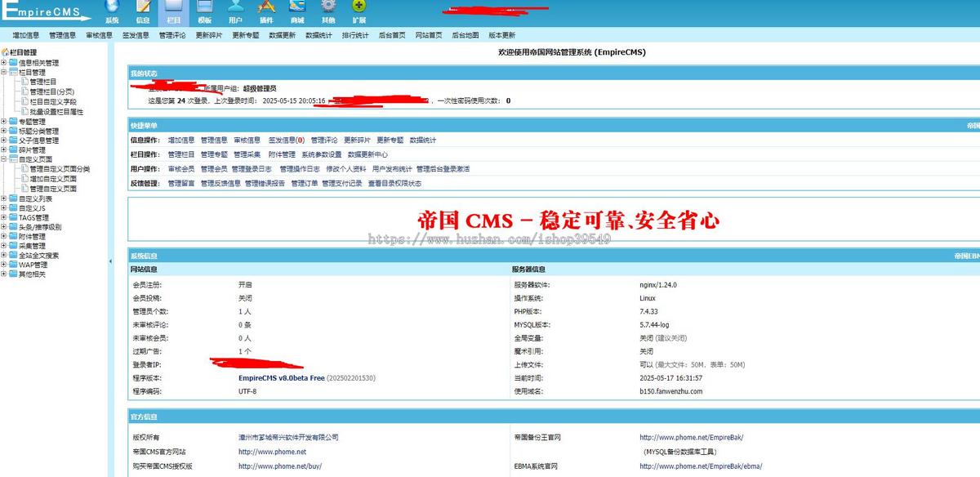The image size is (980, 477).
Task: Open 网站首页 in the submenu bar
Action: 429,35
